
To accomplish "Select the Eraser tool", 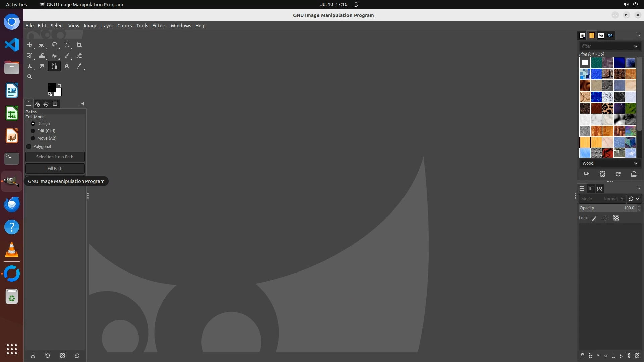I will pyautogui.click(x=79, y=56).
